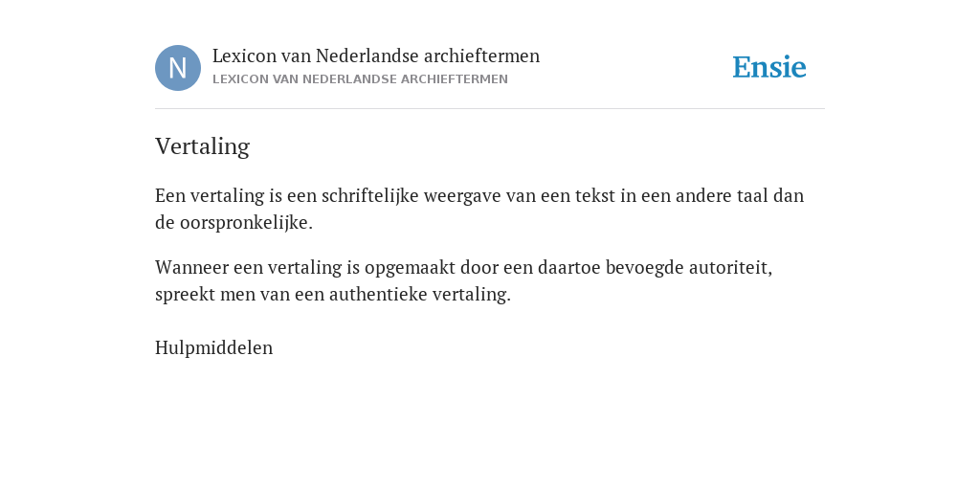980x490 pixels.
Task: Click the paragraph starting with Een vertaling
Action: click(x=479, y=209)
